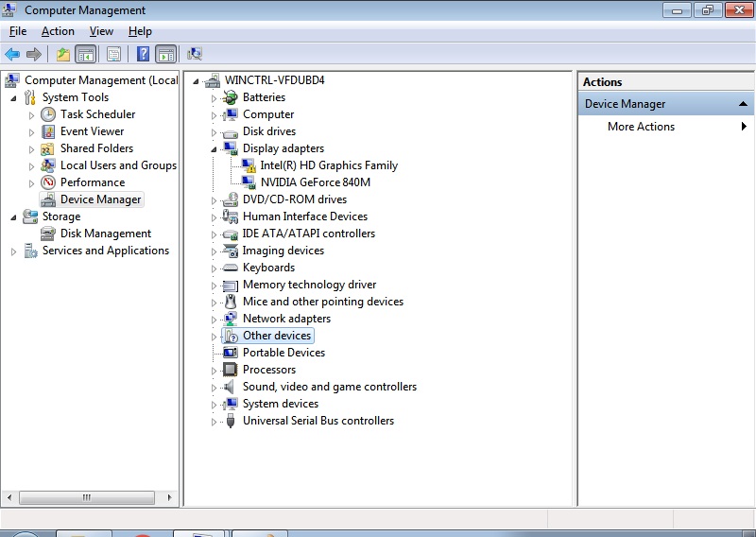Select IDE ATA/ATAPI controllers category
This screenshot has height=537, width=756.
309,234
